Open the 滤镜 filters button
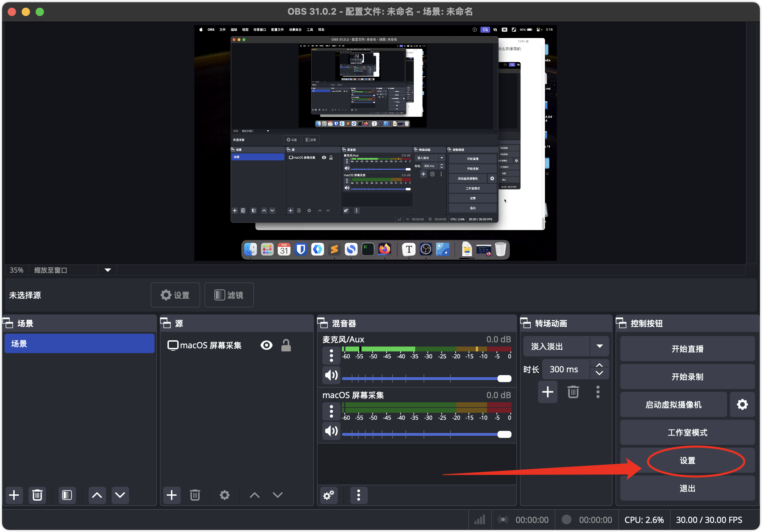The width and height of the screenshot is (762, 532). (229, 295)
